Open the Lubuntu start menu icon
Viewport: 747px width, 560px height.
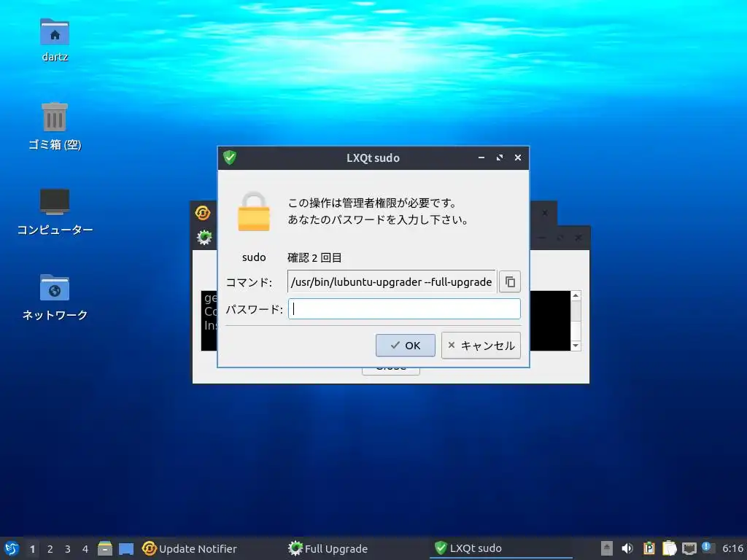(12, 548)
